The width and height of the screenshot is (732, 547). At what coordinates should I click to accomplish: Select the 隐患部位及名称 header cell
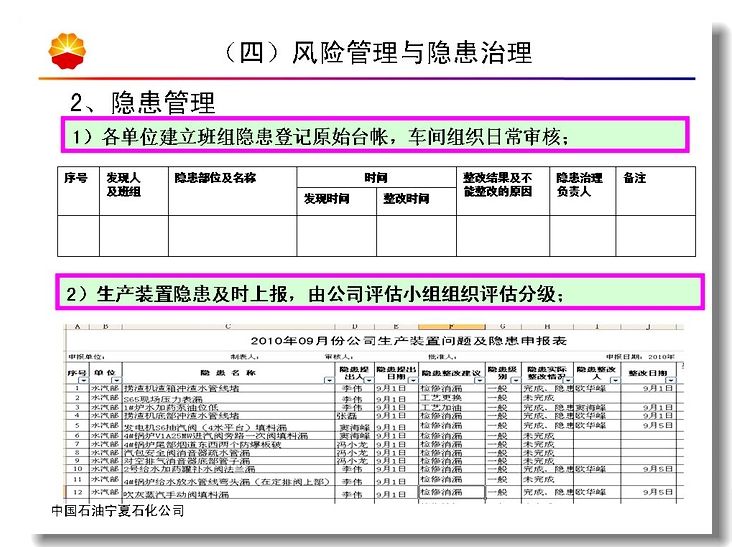[x=232, y=191]
